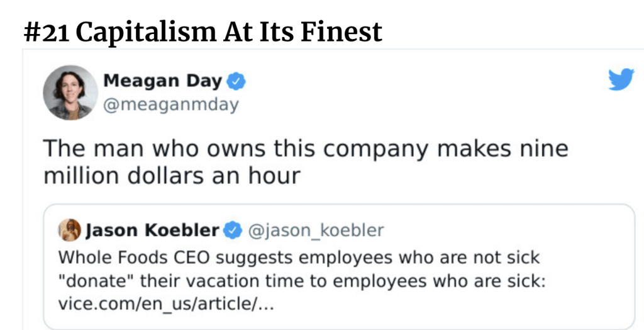Open Jason Koebler's small avatar

pos(70,230)
